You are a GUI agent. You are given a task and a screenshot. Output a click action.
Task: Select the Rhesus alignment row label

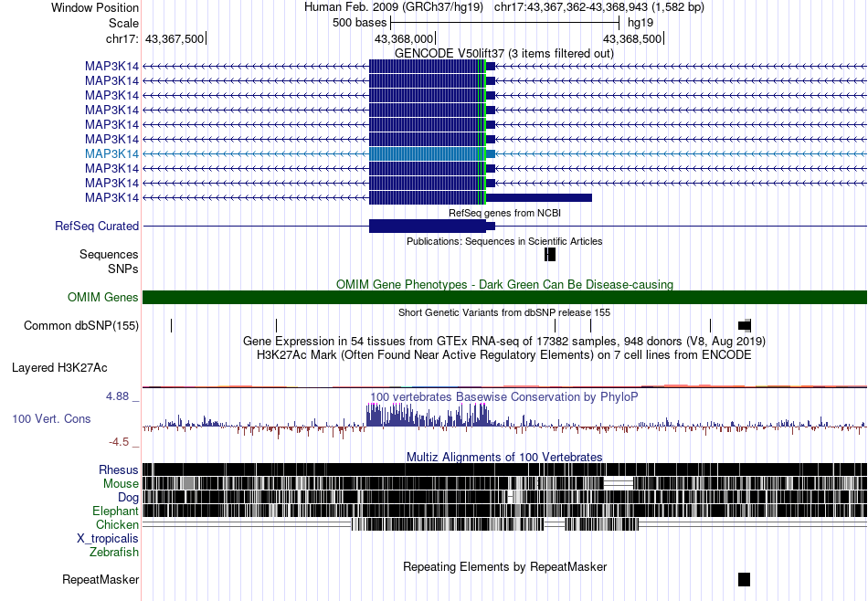coord(119,469)
